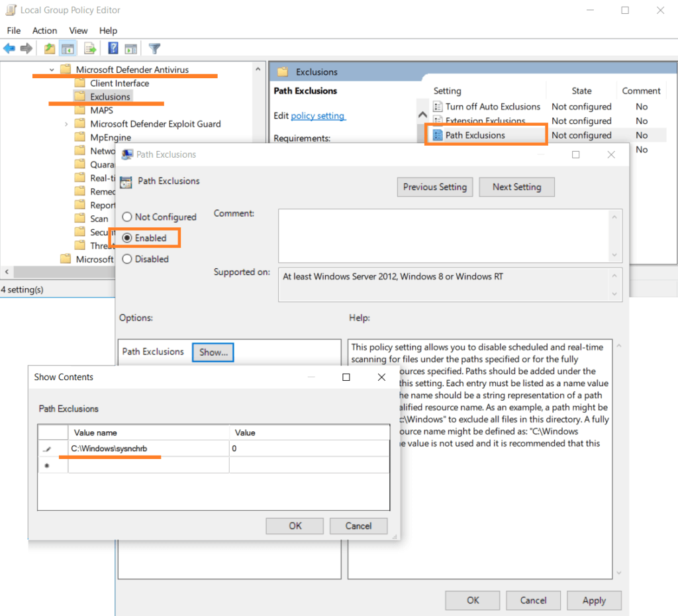Select the Disabled radio button
Image resolution: width=678 pixels, height=616 pixels.
127,259
